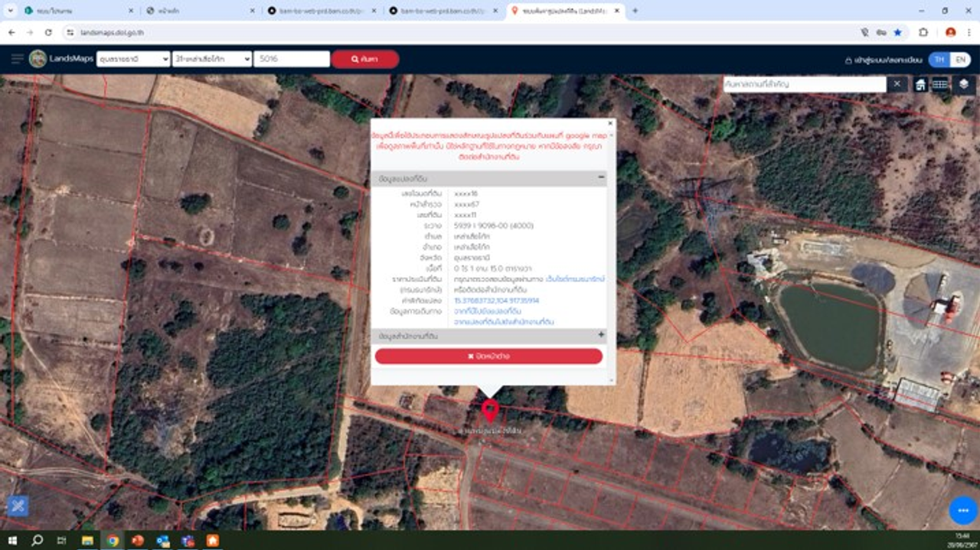Switch to the LandsMaps browser tab
This screenshot has height=550, width=980.
click(565, 11)
